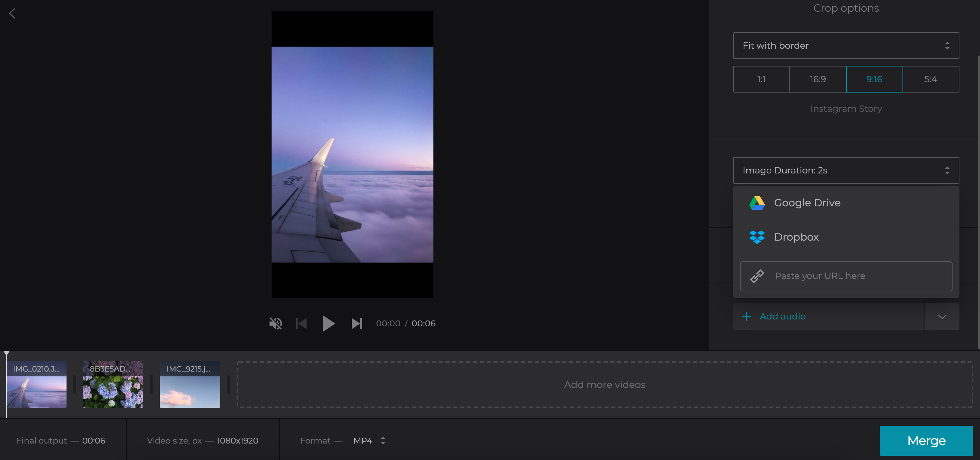
Task: Expand the Add audio section chevron
Action: tap(942, 316)
